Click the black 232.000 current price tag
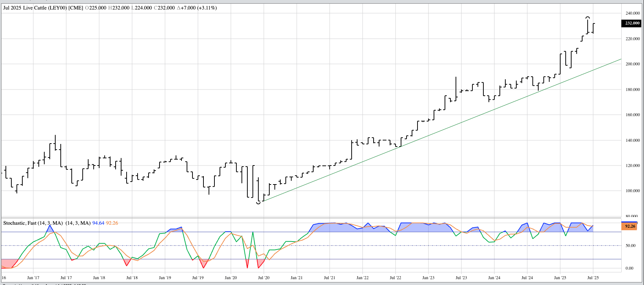644x285 pixels. [x=631, y=23]
